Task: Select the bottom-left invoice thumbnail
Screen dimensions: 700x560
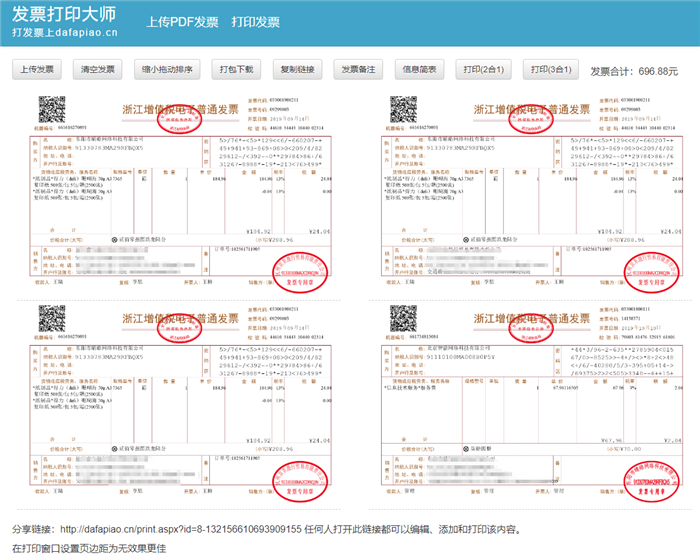Action: 181,403
